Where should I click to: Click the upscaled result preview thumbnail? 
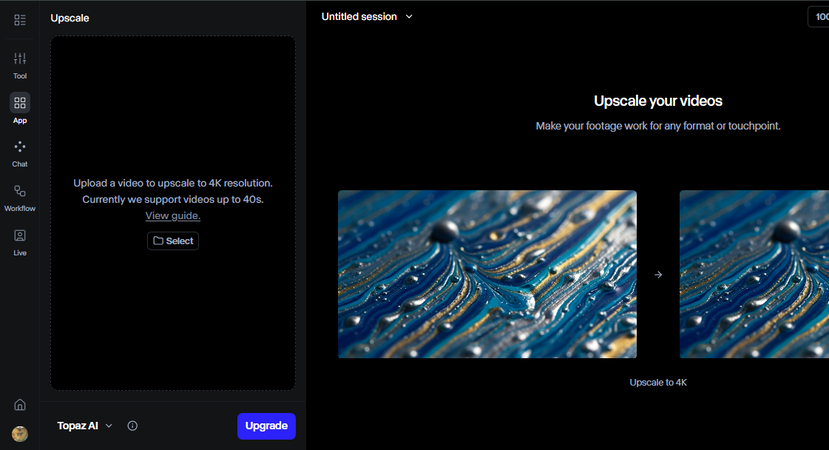754,274
